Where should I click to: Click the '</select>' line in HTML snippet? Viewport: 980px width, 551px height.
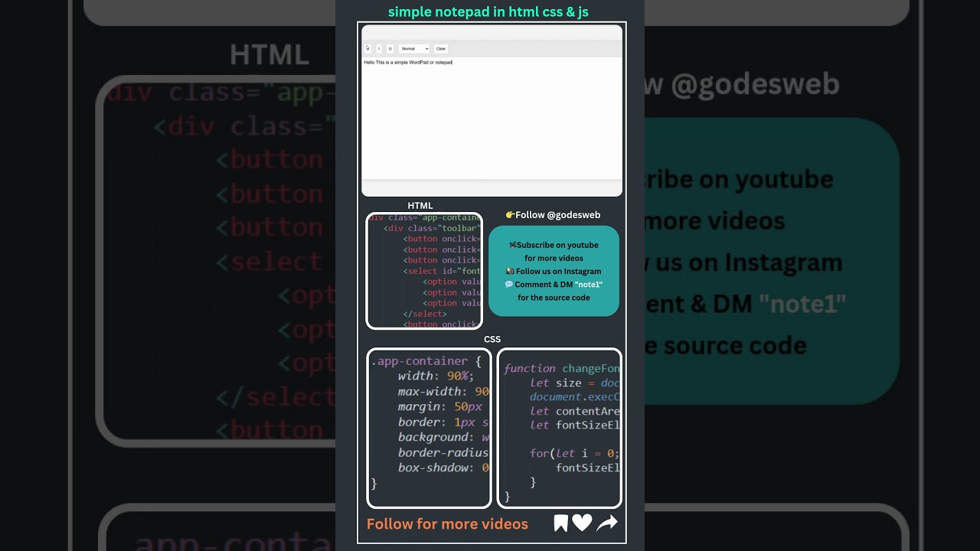pyautogui.click(x=425, y=314)
